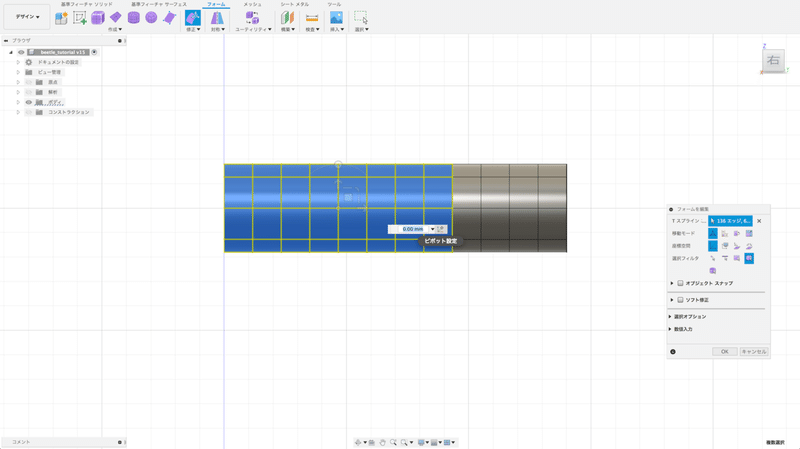
Task: Click the 136 エッジ selection field
Action: coord(731,221)
